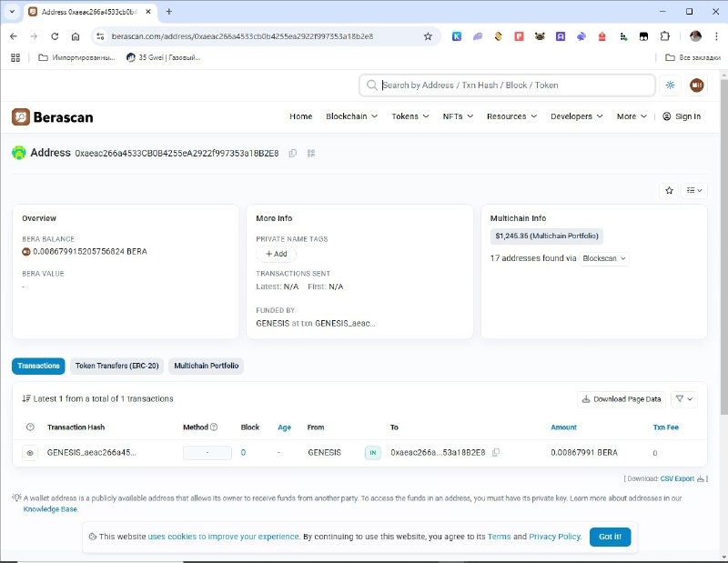This screenshot has height=563, width=728.
Task: Open the CSV Export link
Action: pyautogui.click(x=677, y=478)
